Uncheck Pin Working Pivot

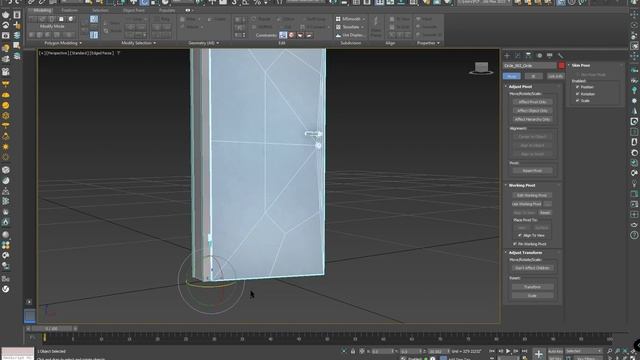pos(515,244)
